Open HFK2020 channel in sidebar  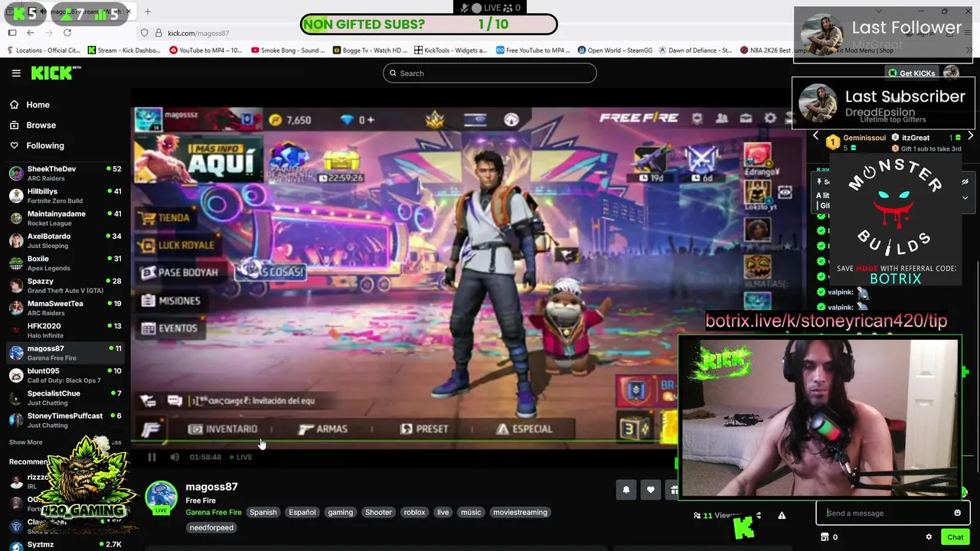pyautogui.click(x=65, y=331)
